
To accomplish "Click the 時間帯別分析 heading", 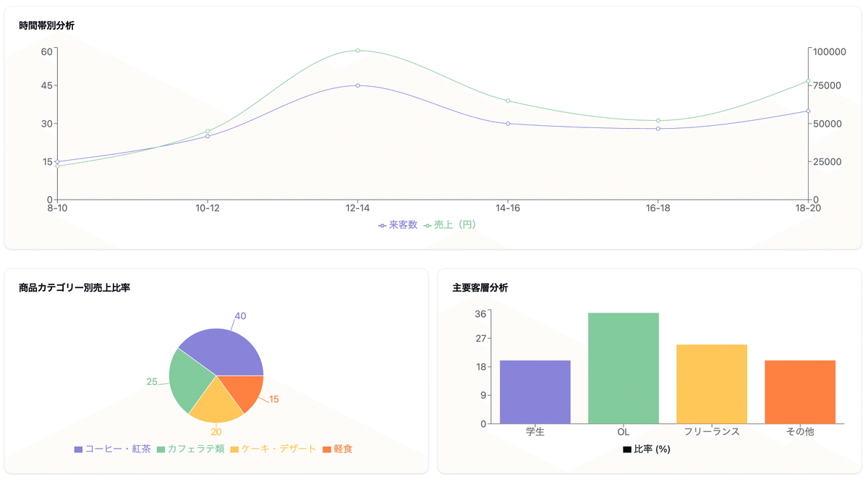I will 46,25.
